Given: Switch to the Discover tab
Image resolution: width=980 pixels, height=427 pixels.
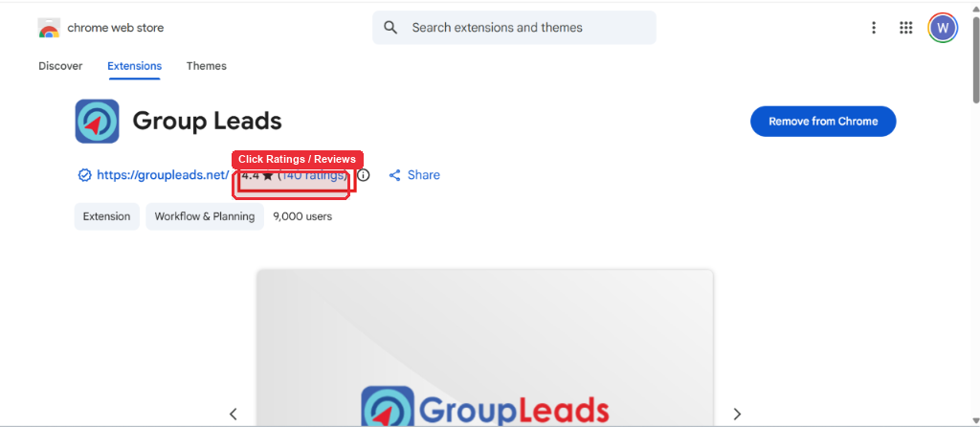Looking at the screenshot, I should [x=60, y=66].
